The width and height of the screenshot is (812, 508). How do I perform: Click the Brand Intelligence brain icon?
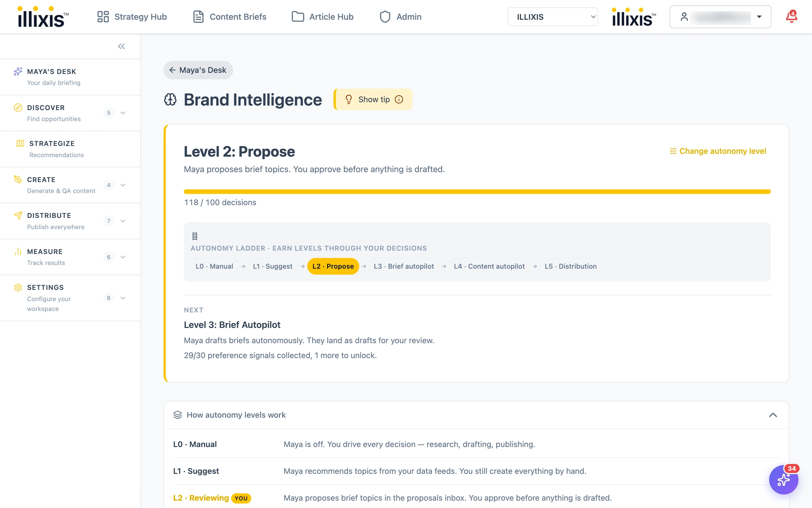(x=171, y=99)
